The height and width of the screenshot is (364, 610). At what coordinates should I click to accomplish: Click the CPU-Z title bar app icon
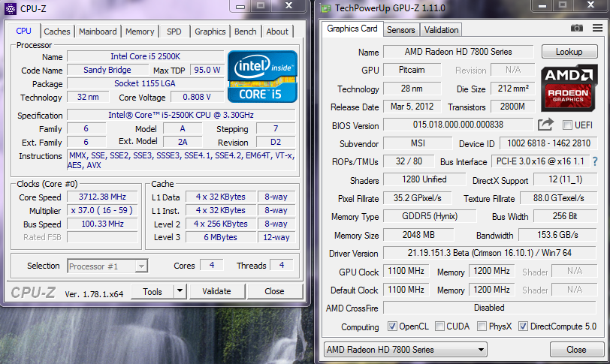click(x=11, y=8)
